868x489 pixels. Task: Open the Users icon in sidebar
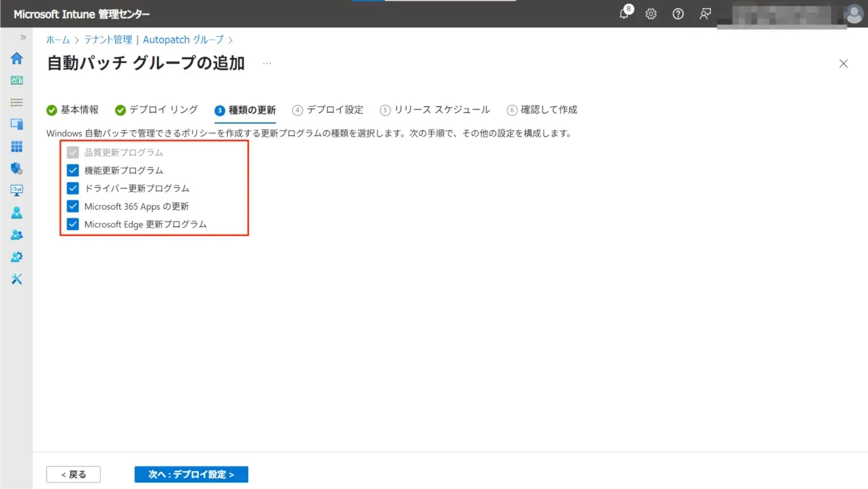[x=17, y=213]
